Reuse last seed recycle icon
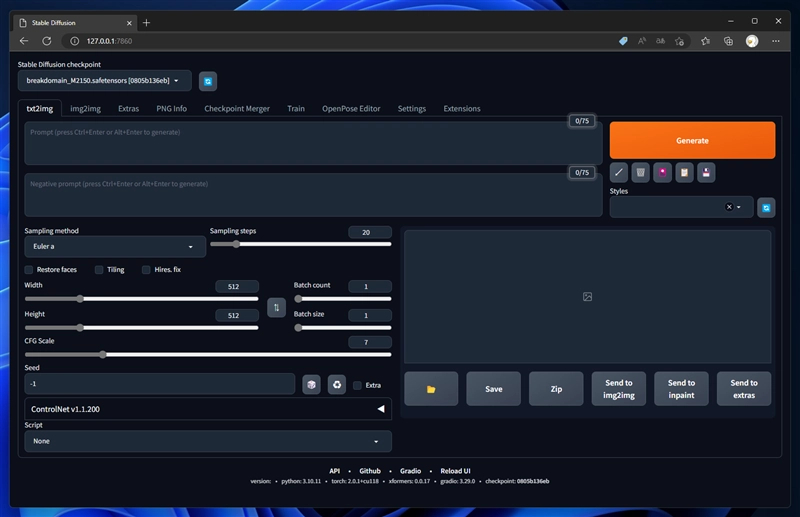 click(337, 384)
